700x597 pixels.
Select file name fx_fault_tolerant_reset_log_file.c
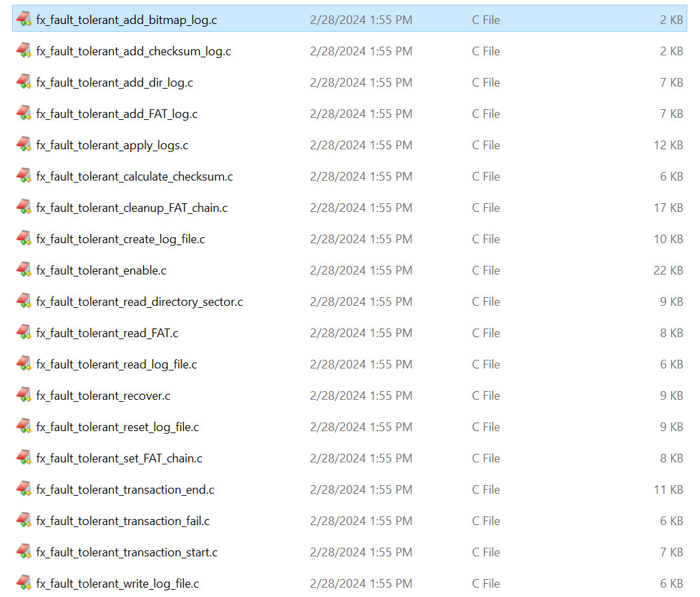(x=117, y=427)
